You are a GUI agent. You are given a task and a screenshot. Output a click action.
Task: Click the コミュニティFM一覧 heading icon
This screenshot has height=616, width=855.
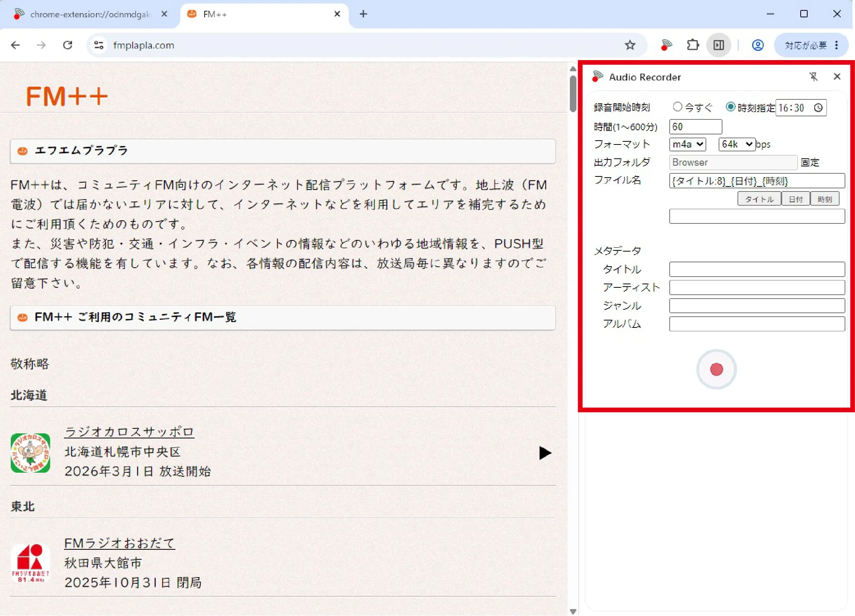(x=22, y=317)
